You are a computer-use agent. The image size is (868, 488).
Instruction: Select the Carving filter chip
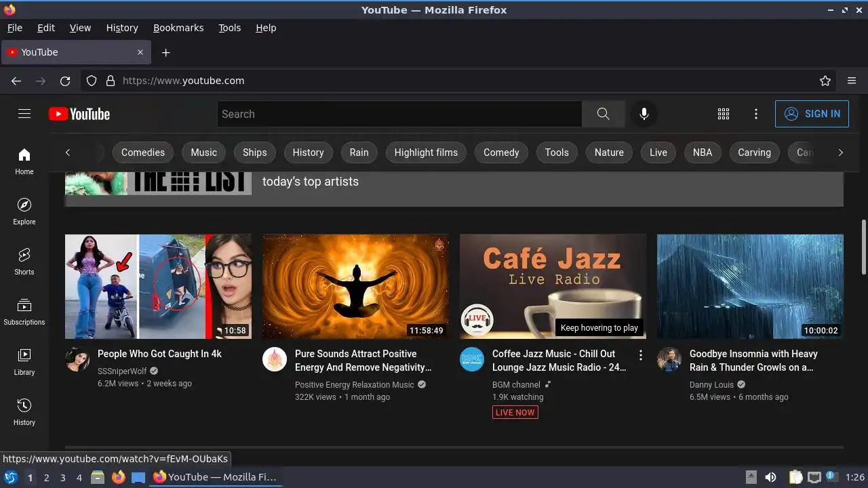pos(755,152)
